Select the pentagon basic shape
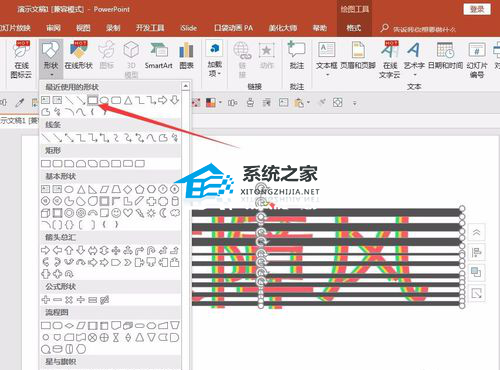The height and width of the screenshot is (370, 500). pyautogui.click(x=139, y=189)
